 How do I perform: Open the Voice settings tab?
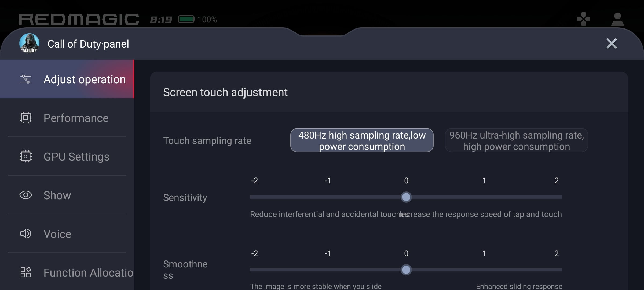pos(57,234)
